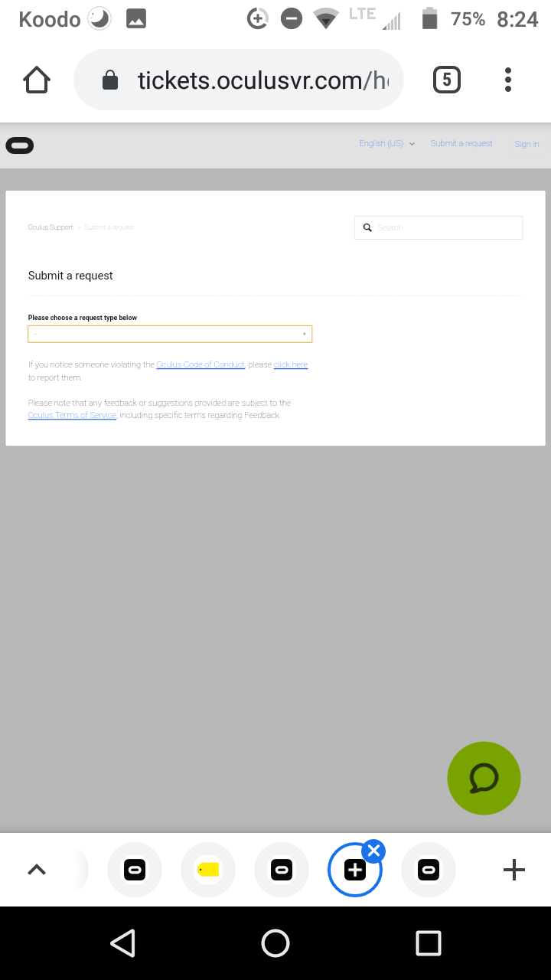Click the Submit a request header link

[461, 143]
